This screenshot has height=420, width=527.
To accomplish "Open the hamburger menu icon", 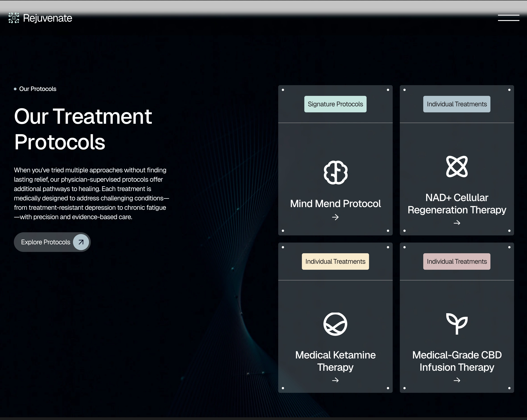I will point(508,18).
